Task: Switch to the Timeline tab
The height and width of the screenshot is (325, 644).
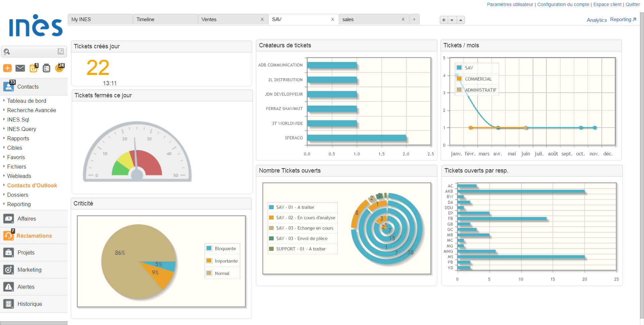Action: 145,19
